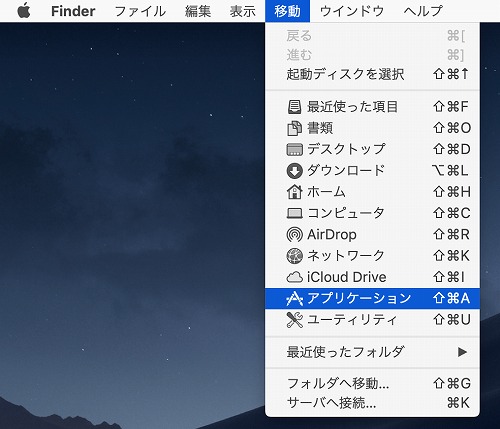Screen dimensions: 500x429
Task: Click the デスクトップ desktop icon
Action: 294,149
